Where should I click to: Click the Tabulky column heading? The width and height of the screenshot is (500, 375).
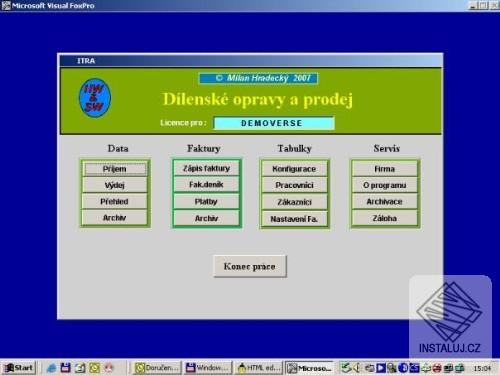(295, 148)
